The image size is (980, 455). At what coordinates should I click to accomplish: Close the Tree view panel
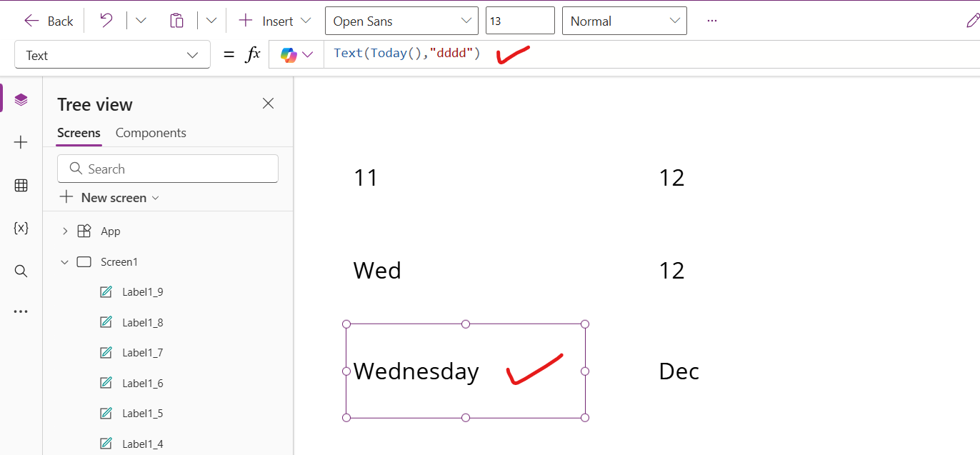tap(268, 104)
